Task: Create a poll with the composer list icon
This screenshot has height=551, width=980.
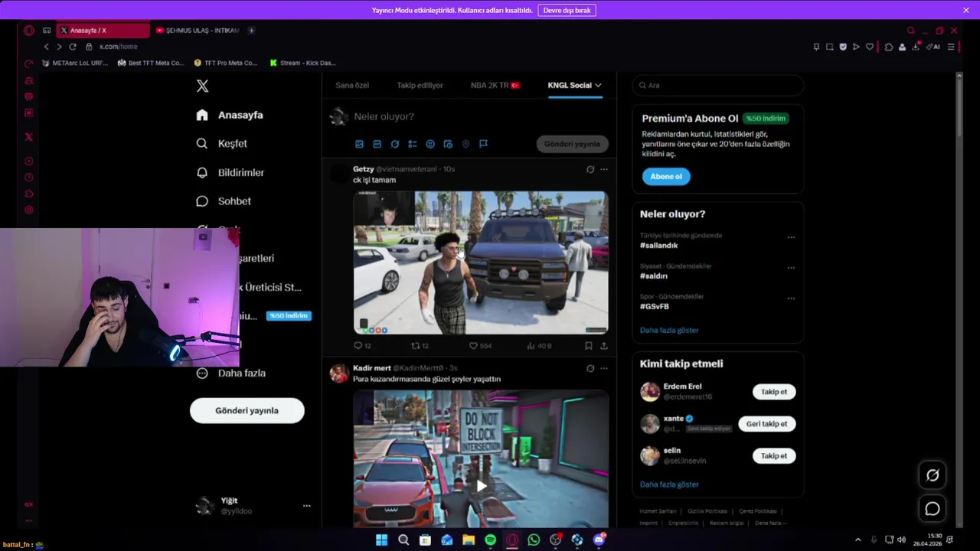Action: pyautogui.click(x=412, y=144)
